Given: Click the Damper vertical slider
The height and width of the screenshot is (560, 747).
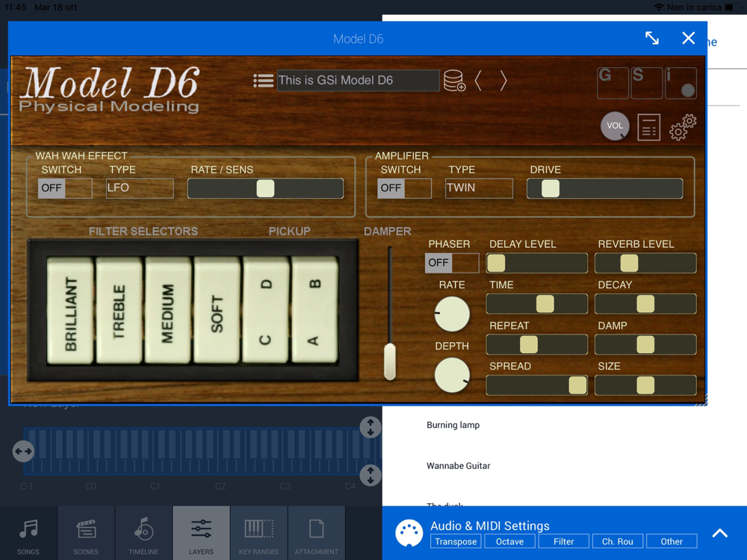Looking at the screenshot, I should pyautogui.click(x=390, y=314).
